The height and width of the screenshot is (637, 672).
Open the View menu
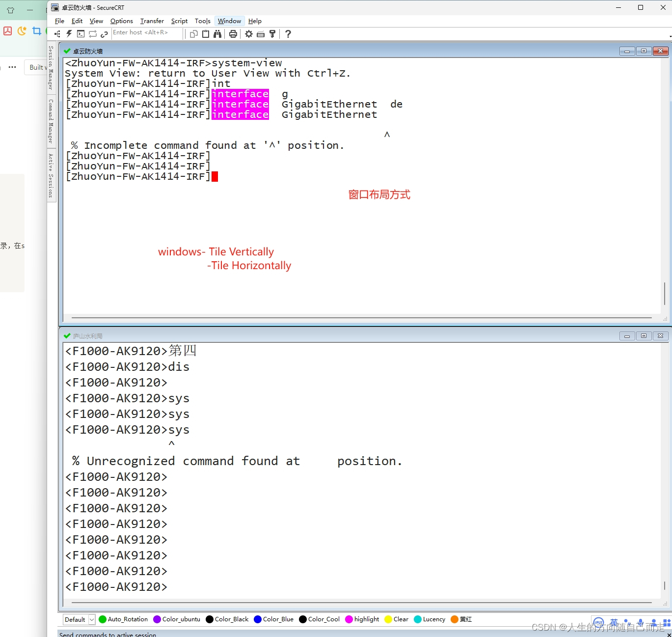pyautogui.click(x=96, y=21)
